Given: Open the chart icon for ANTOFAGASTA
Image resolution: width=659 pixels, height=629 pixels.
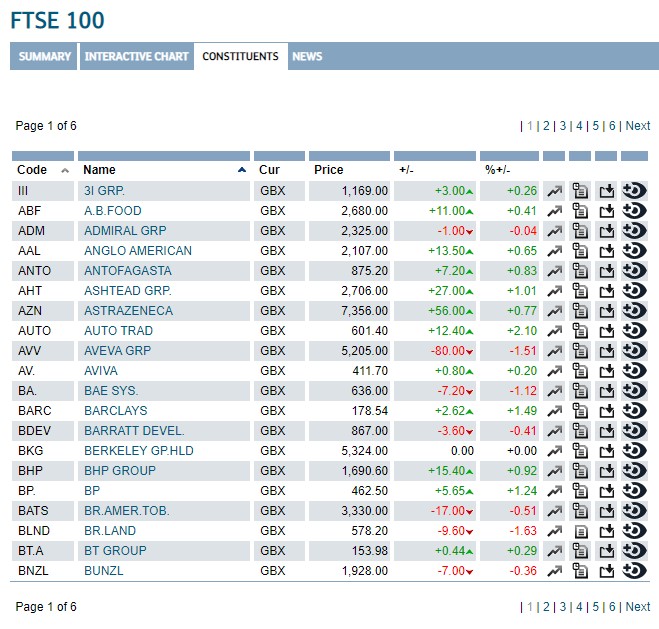Looking at the screenshot, I should [x=554, y=271].
